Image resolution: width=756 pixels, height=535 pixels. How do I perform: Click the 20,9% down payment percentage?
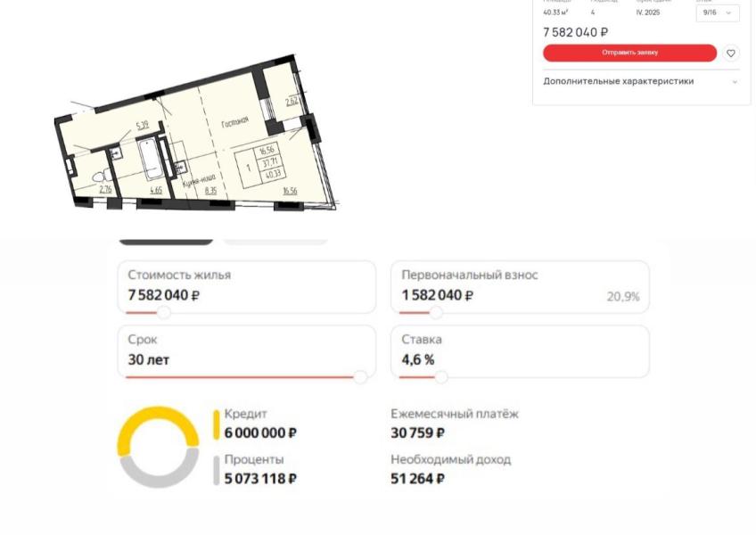coord(623,297)
